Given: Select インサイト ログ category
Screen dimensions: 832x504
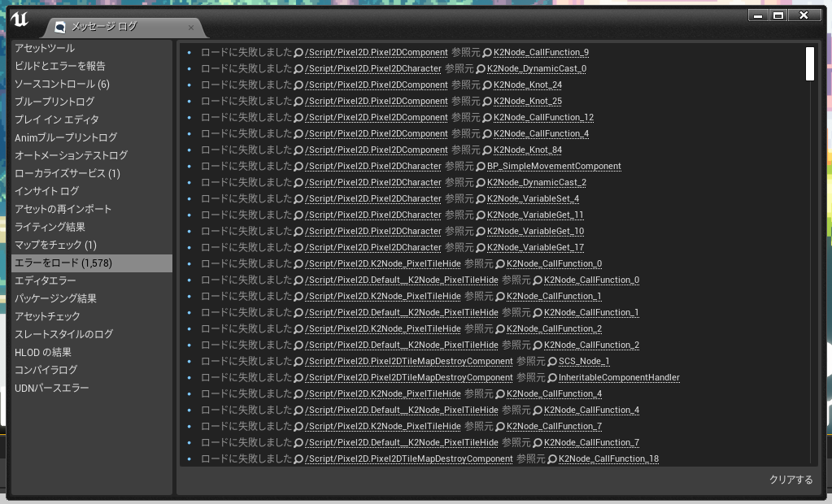Looking at the screenshot, I should click(x=92, y=191).
